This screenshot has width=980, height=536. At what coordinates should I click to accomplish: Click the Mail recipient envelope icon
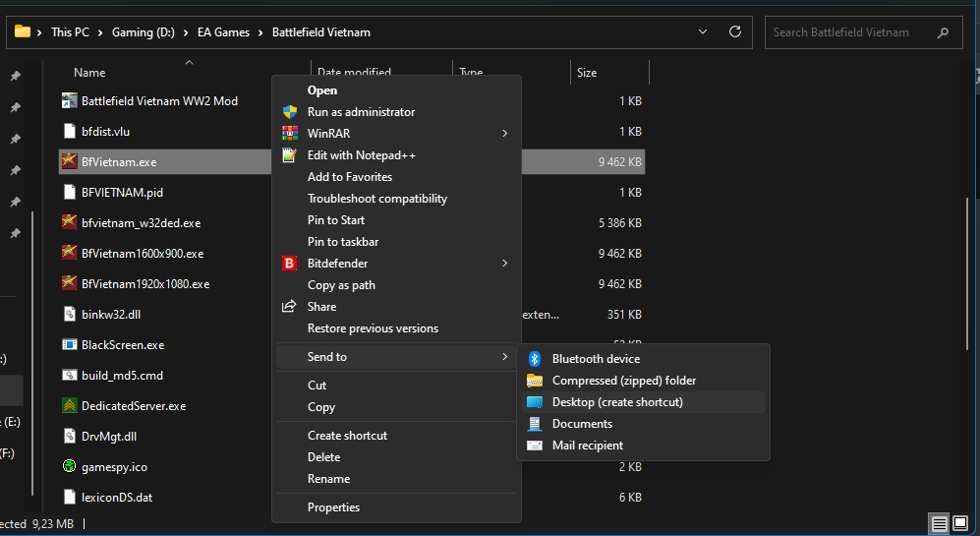[535, 446]
